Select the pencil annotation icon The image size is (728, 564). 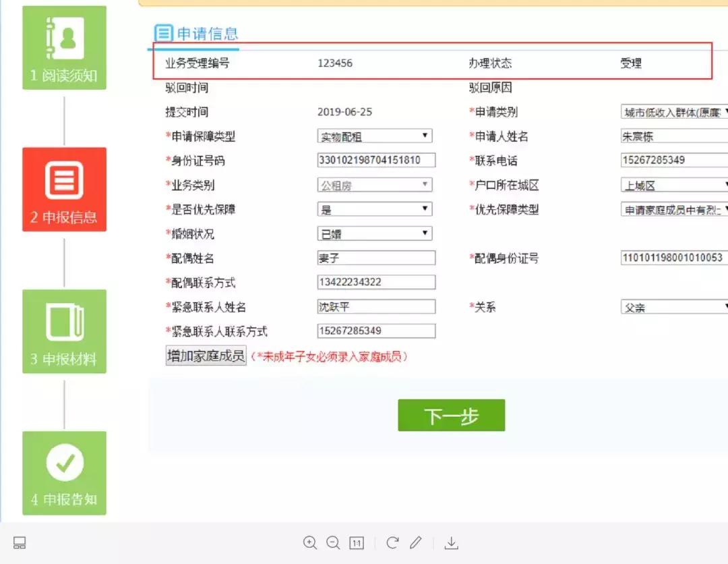(x=417, y=542)
